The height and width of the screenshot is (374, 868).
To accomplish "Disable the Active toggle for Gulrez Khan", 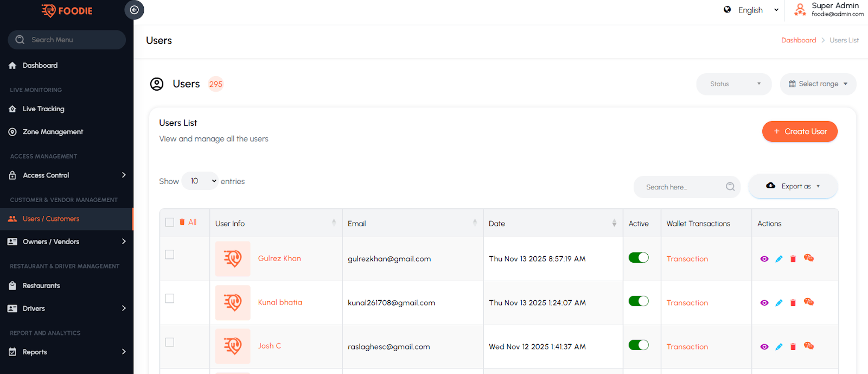I will [639, 258].
